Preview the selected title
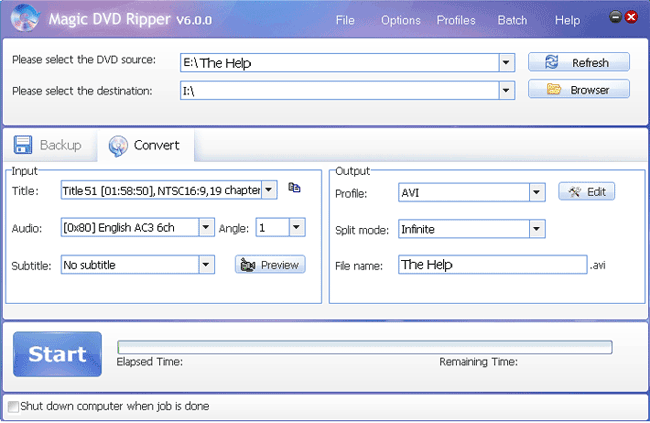This screenshot has height=423, width=650. 270,265
